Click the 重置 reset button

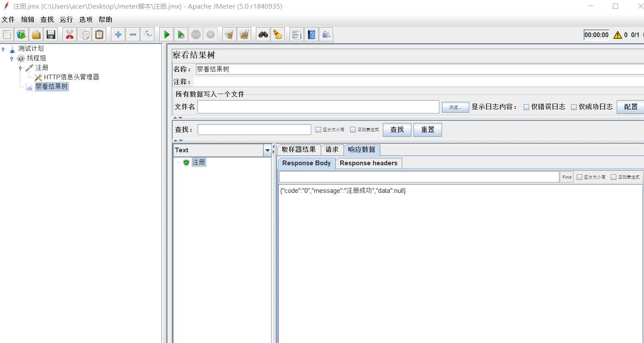tap(428, 129)
